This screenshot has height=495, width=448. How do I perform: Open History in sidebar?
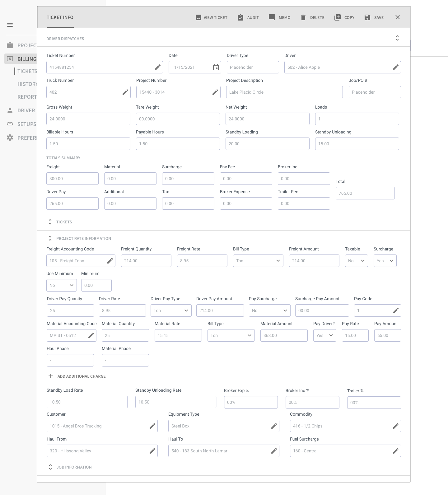(x=27, y=84)
